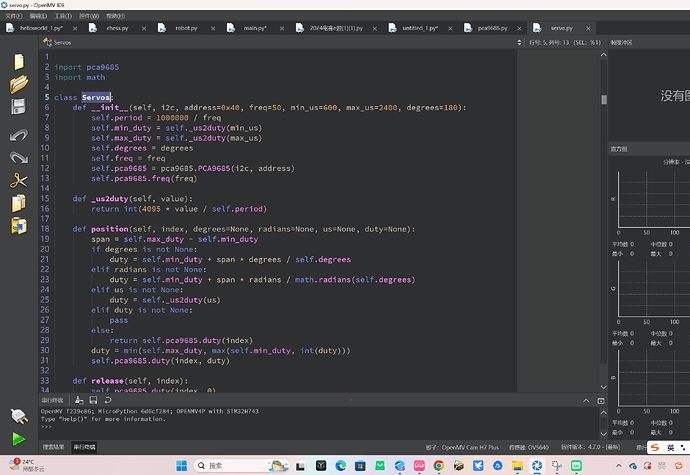Click the OpenMV IDE taskbar icon
690x475 pixels.
pyautogui.click(x=537, y=465)
